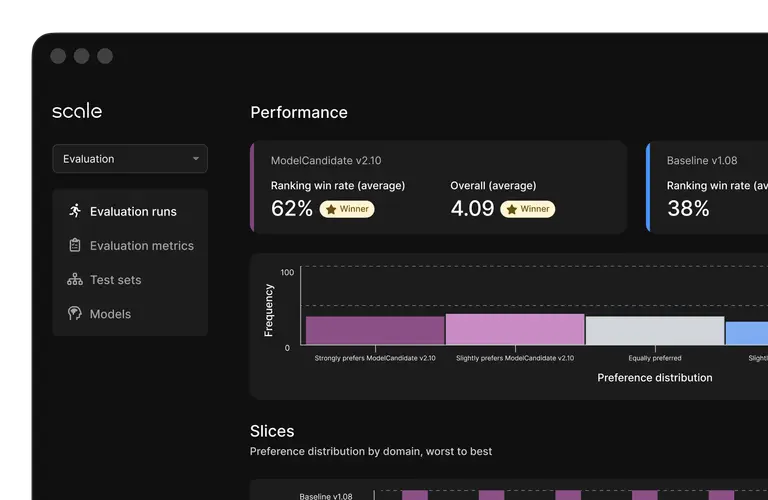The image size is (768, 500).
Task: Click the star icon in the 4.09 Winner badge
Action: click(x=512, y=210)
